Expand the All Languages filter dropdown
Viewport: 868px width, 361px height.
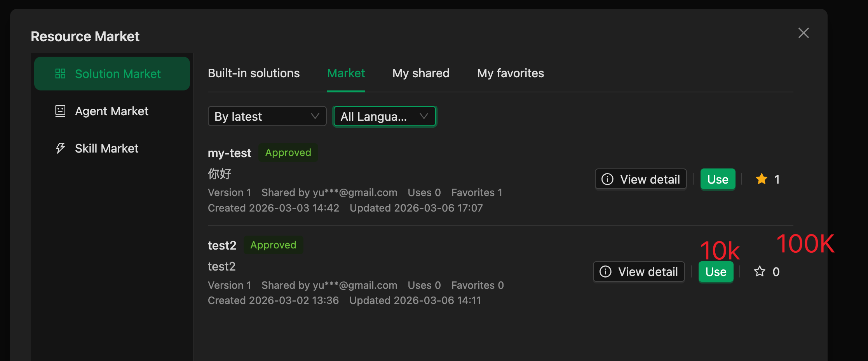(x=384, y=116)
